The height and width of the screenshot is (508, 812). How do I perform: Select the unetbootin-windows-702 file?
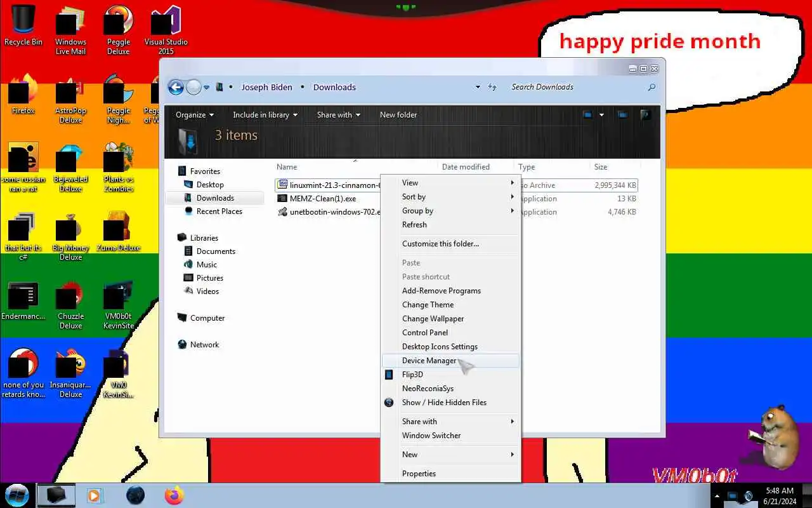[x=329, y=212]
